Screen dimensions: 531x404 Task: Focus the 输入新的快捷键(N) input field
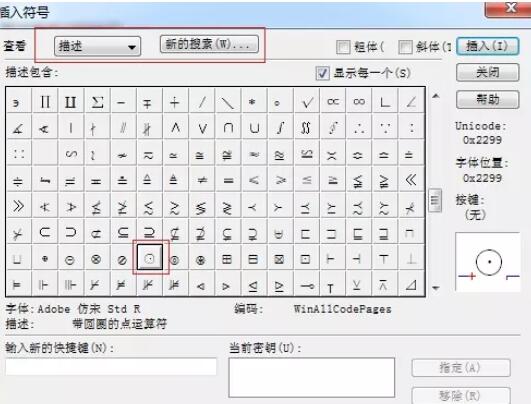[111, 366]
